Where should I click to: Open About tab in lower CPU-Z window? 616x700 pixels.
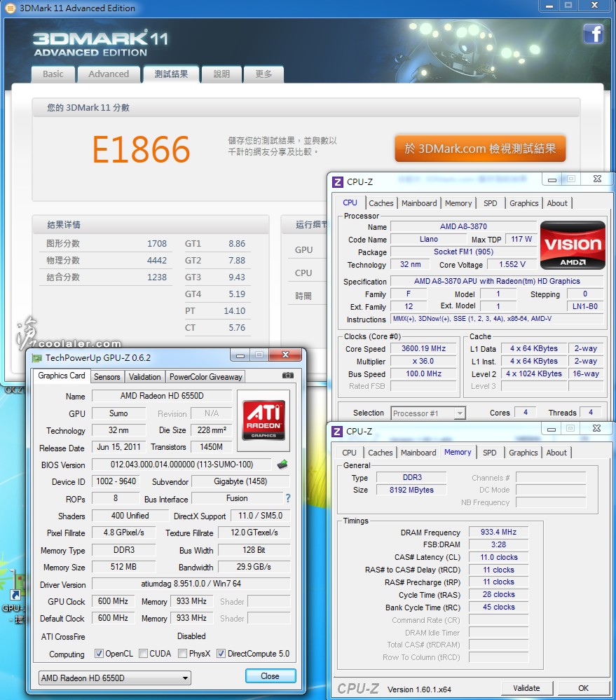tap(556, 453)
